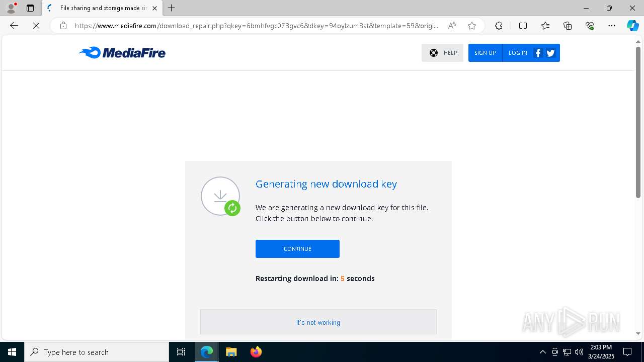Click the download refresh circle icon

point(220,196)
